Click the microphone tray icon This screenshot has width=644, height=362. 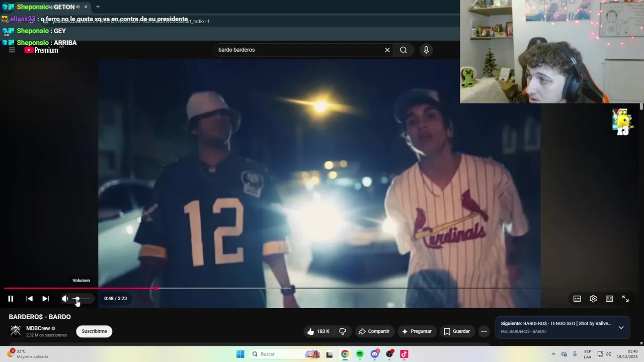pos(575,354)
